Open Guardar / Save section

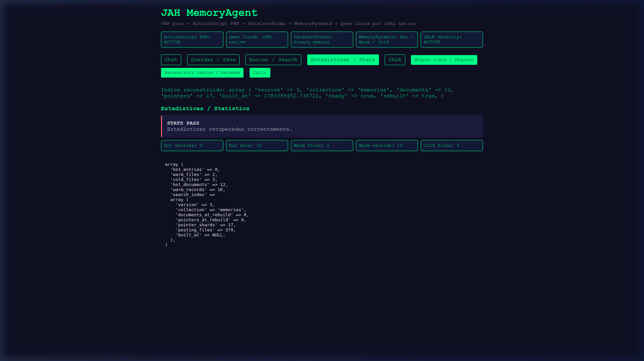[x=213, y=60]
